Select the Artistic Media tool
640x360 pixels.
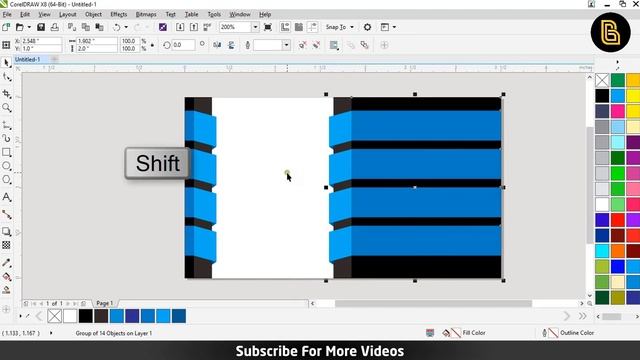(7, 139)
